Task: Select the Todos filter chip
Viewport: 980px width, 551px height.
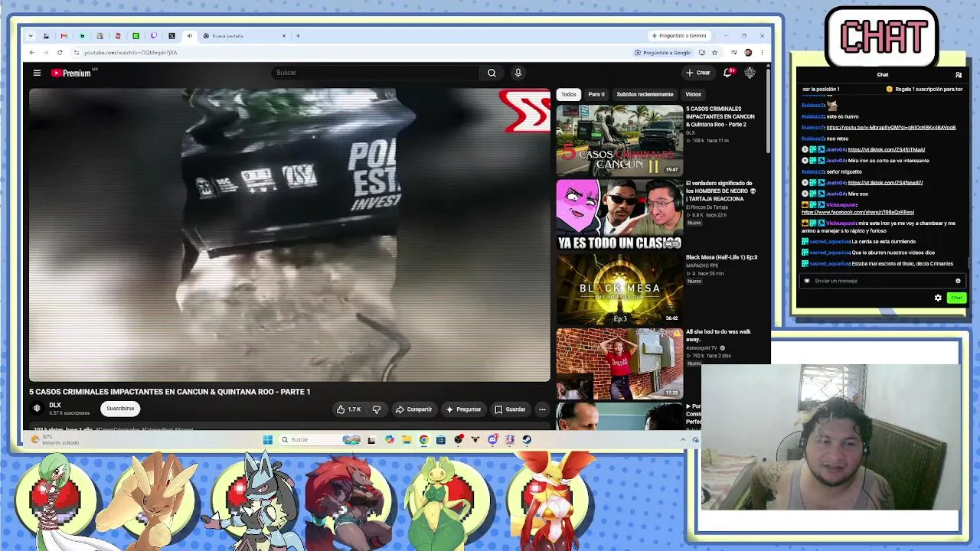Action: pos(568,94)
